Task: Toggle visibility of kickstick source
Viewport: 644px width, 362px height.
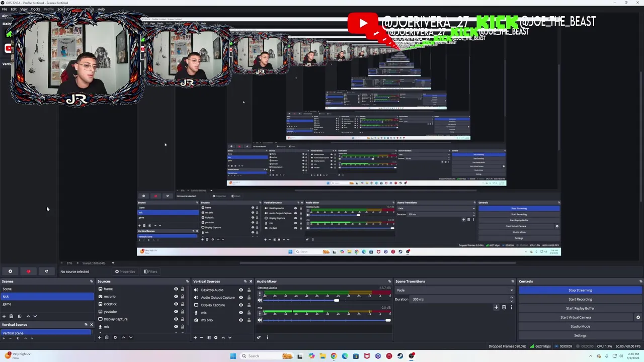Action: tap(176, 304)
